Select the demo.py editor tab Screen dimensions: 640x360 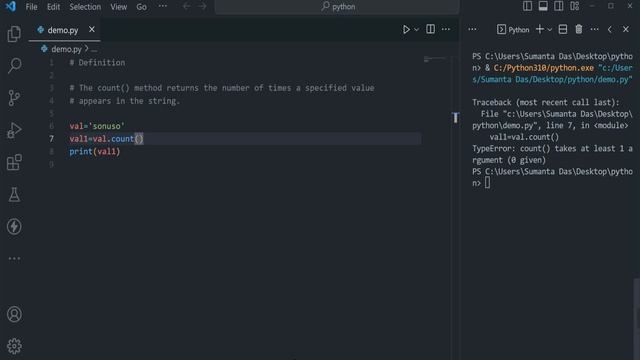(64, 30)
